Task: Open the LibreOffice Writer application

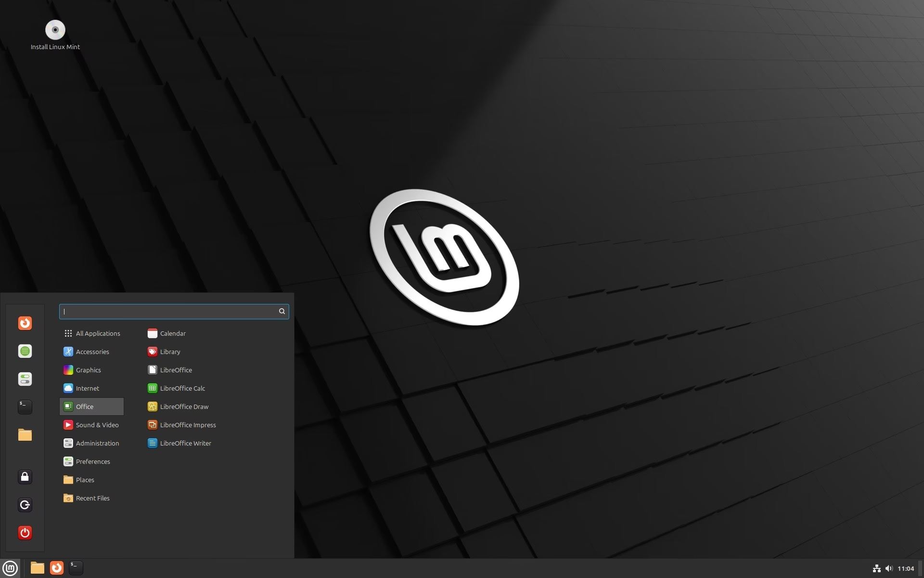Action: [x=186, y=443]
